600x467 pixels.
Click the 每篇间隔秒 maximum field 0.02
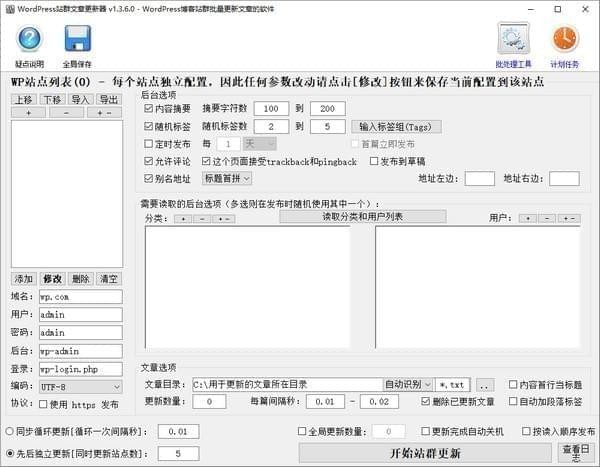point(379,402)
